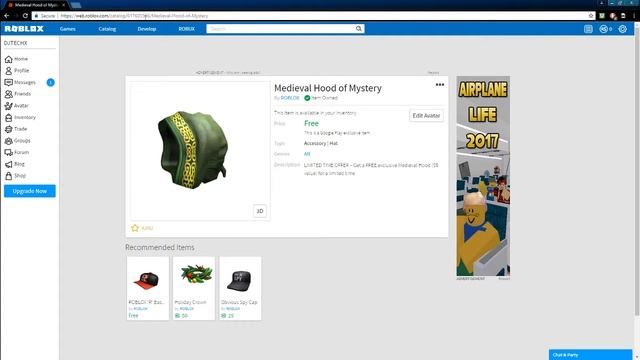Click the Free price text
Image resolution: width=640 pixels, height=360 pixels.
point(311,123)
